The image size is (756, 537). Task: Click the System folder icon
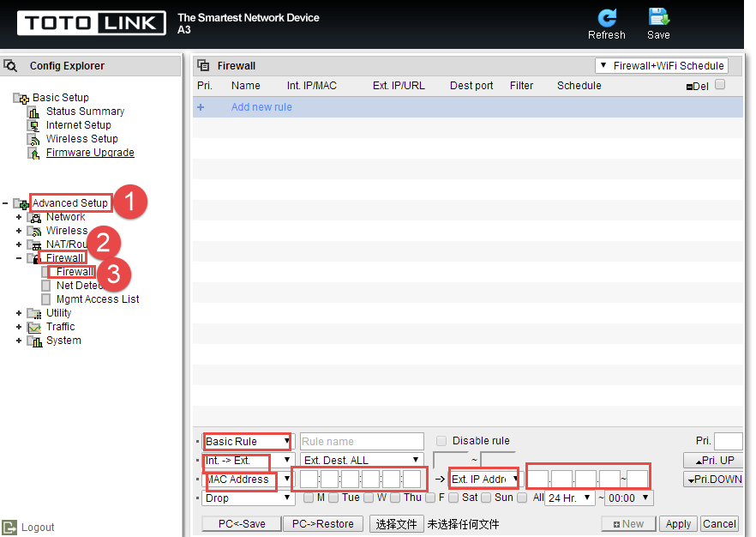click(x=34, y=341)
